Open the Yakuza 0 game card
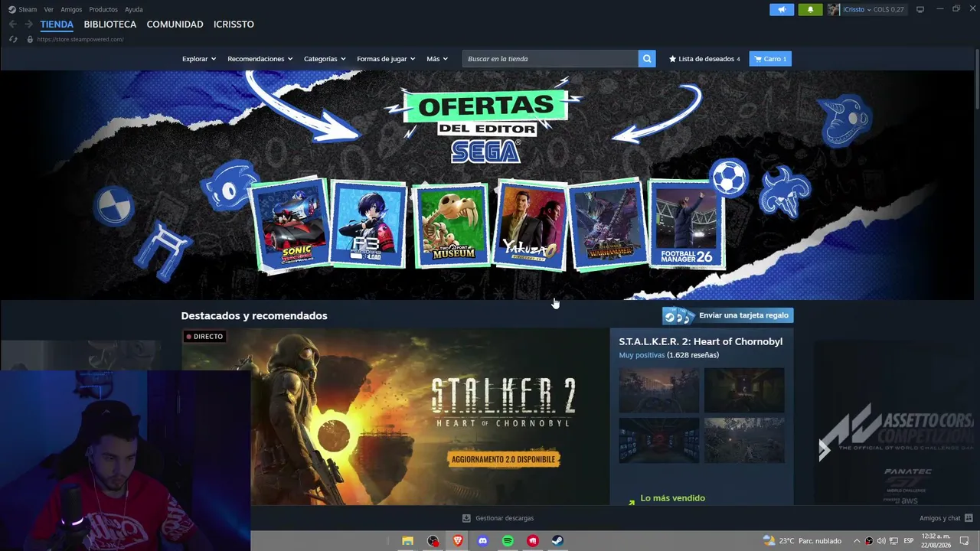Viewport: 980px width, 551px height. [531, 225]
